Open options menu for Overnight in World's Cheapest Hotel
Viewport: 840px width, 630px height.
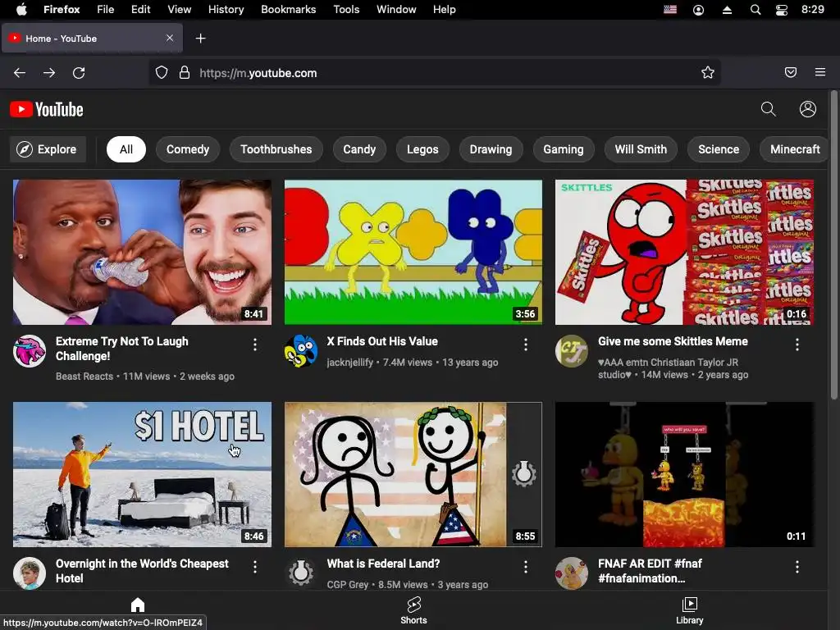(x=255, y=568)
